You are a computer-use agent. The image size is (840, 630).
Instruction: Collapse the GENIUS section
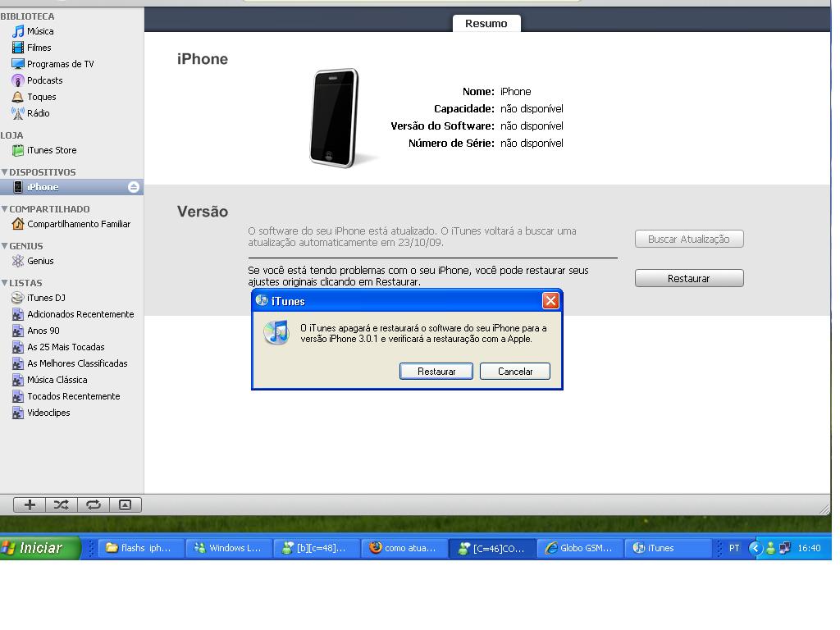point(4,246)
